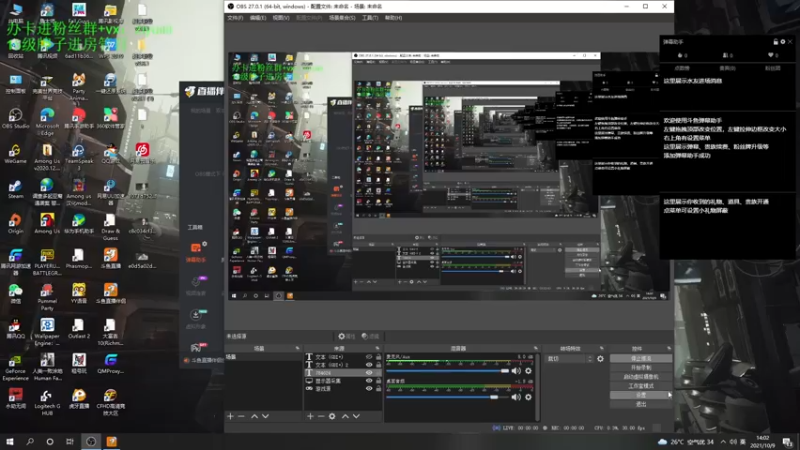Open the 文件(F) menu
Screen dimensions: 800x450
pos(235,18)
